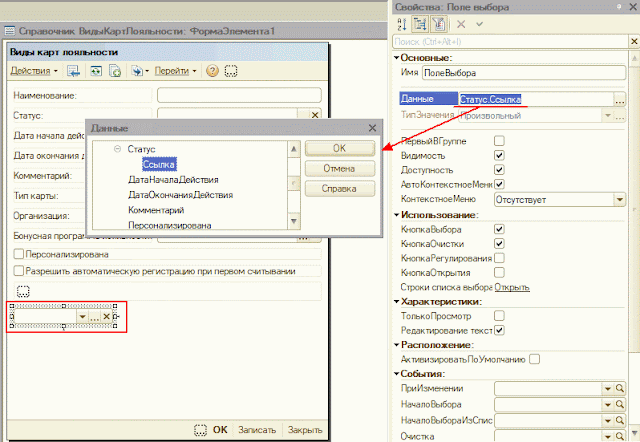
Task: Click Справка in the Данные dialog
Action: (x=340, y=189)
